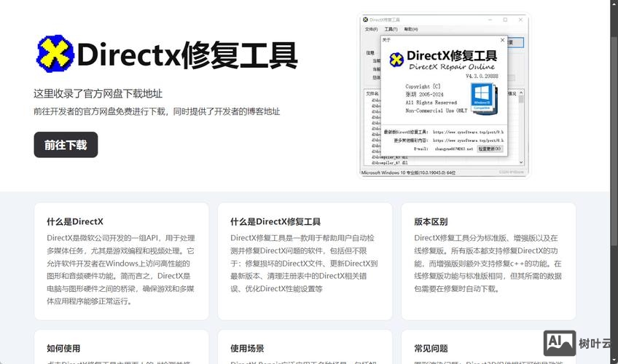
Task: Click the Directx修复工具 page title
Action: [x=187, y=55]
